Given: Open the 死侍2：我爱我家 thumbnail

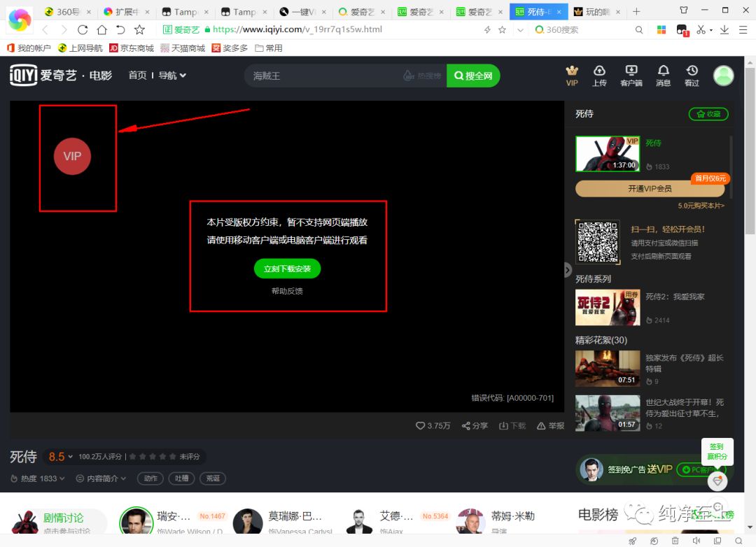Looking at the screenshot, I should 608,308.
